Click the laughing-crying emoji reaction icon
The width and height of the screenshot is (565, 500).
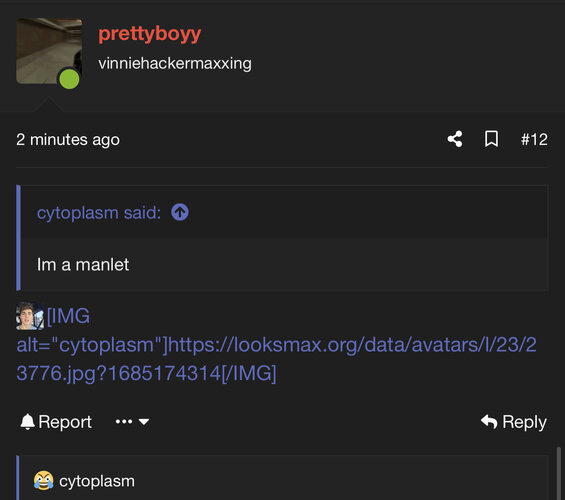44,481
